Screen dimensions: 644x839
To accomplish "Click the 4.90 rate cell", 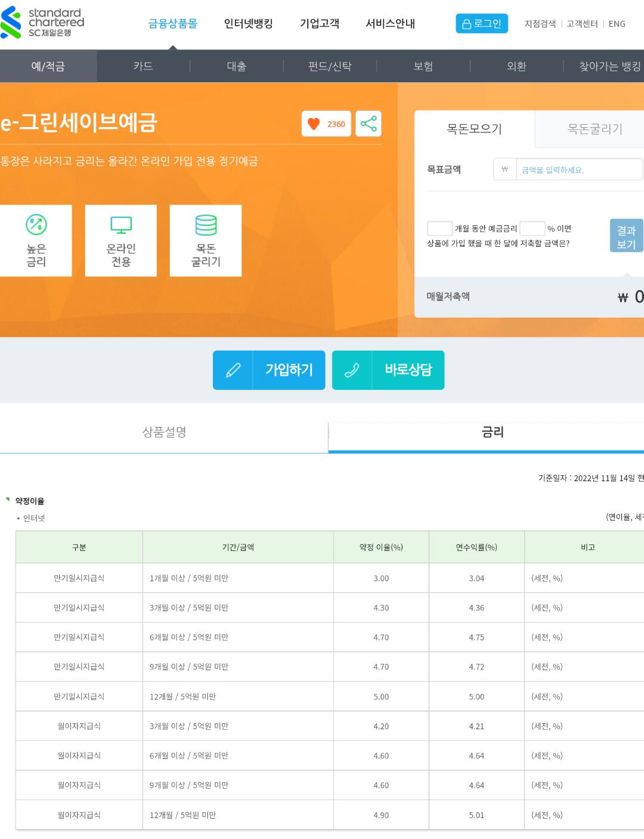I will [x=381, y=815].
